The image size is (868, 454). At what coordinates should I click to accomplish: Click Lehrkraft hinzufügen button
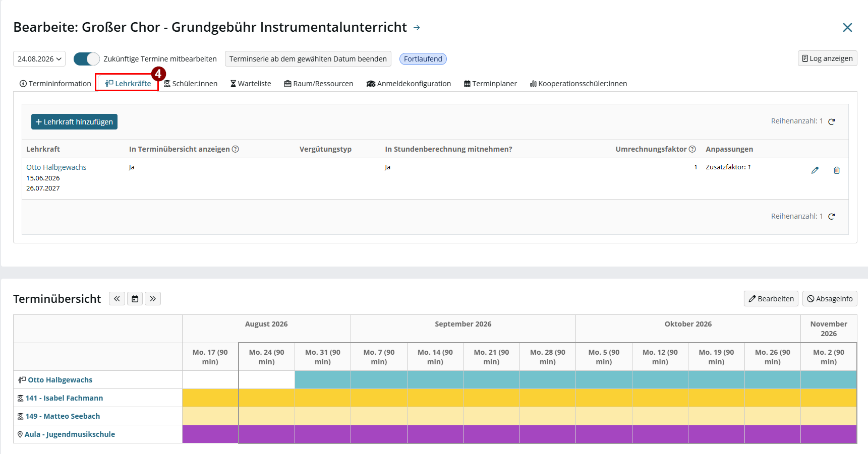[74, 122]
